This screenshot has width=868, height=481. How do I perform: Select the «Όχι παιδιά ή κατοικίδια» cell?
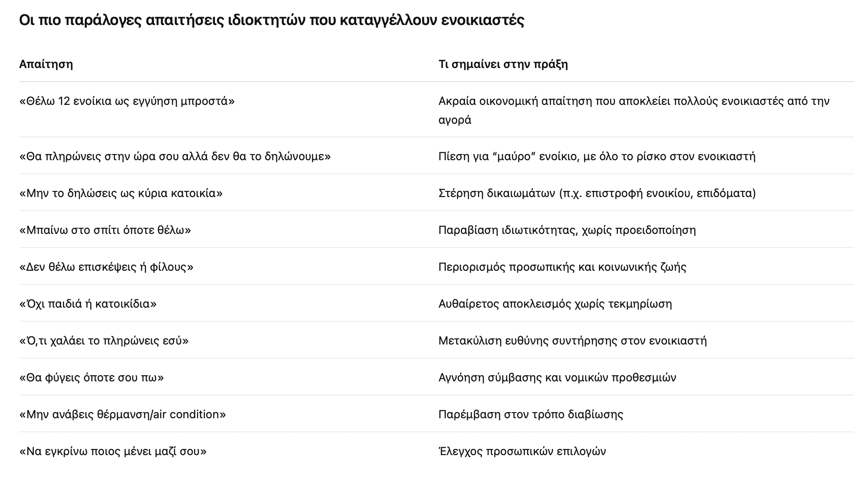click(x=88, y=304)
